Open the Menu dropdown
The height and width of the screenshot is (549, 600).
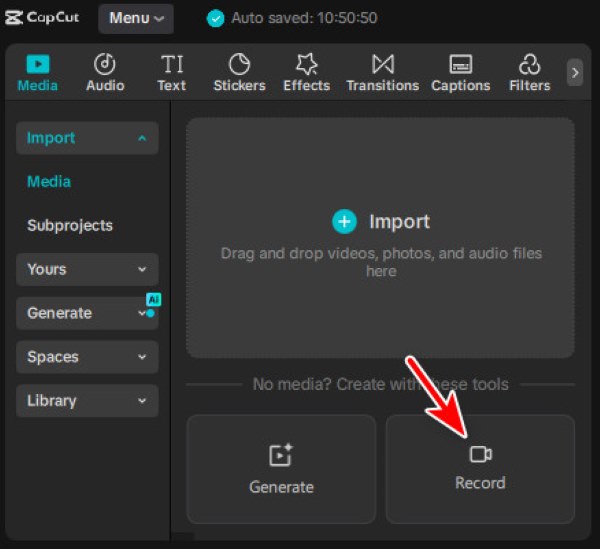[x=136, y=18]
